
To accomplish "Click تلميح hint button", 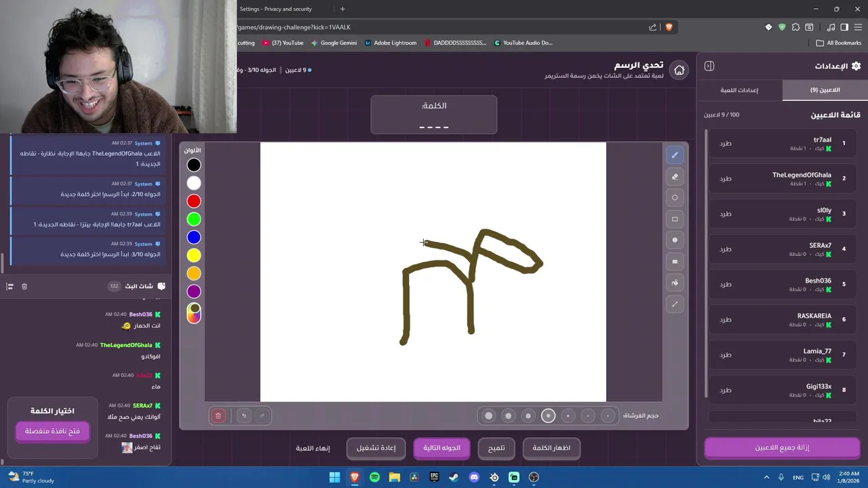I will (x=496, y=448).
